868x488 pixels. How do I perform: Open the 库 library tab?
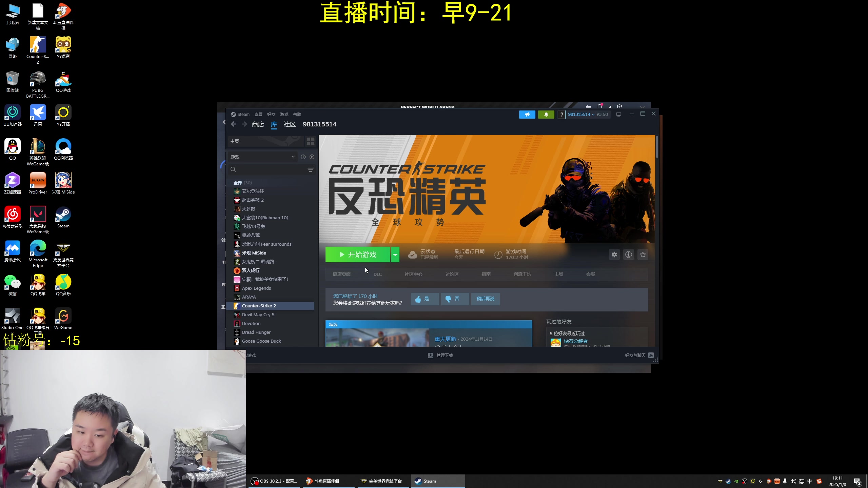point(274,124)
